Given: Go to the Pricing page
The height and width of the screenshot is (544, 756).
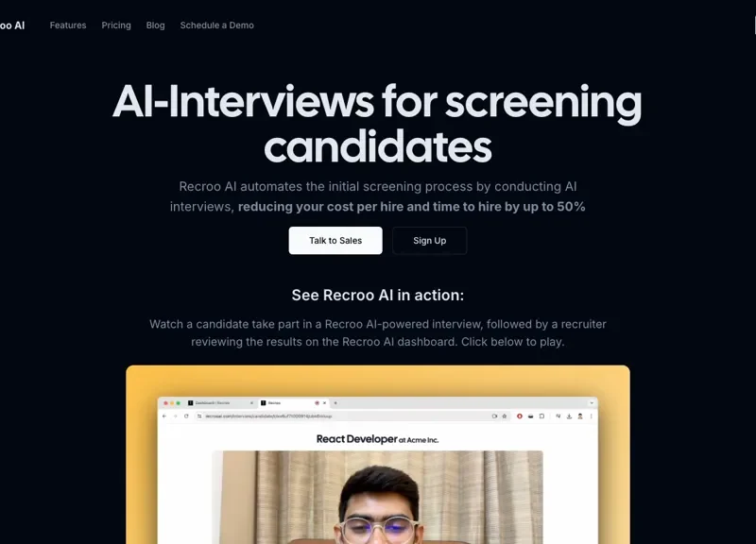Looking at the screenshot, I should [116, 25].
